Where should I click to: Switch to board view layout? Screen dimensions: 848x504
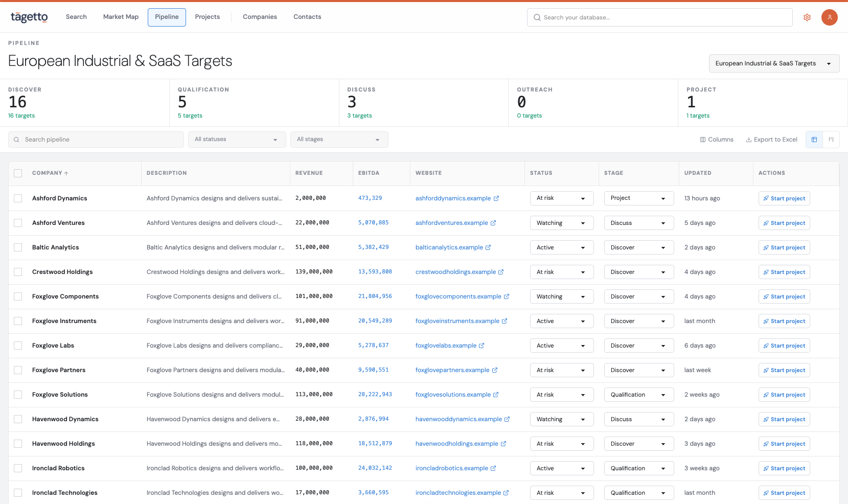pyautogui.click(x=831, y=140)
